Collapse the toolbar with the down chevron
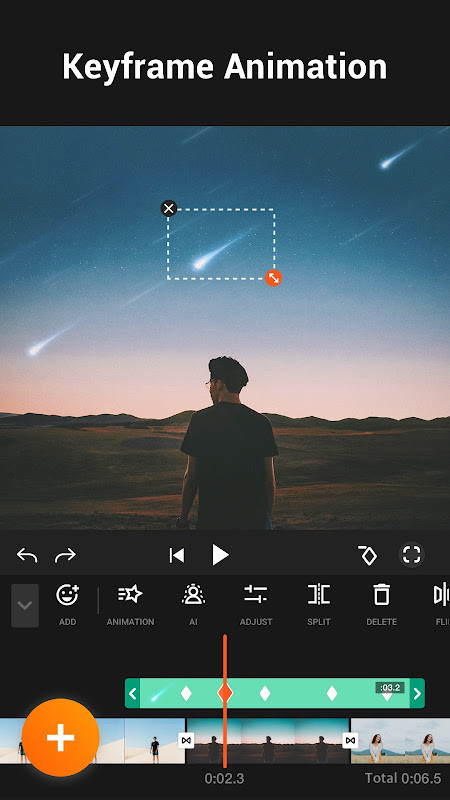The width and height of the screenshot is (450, 800). pos(25,606)
